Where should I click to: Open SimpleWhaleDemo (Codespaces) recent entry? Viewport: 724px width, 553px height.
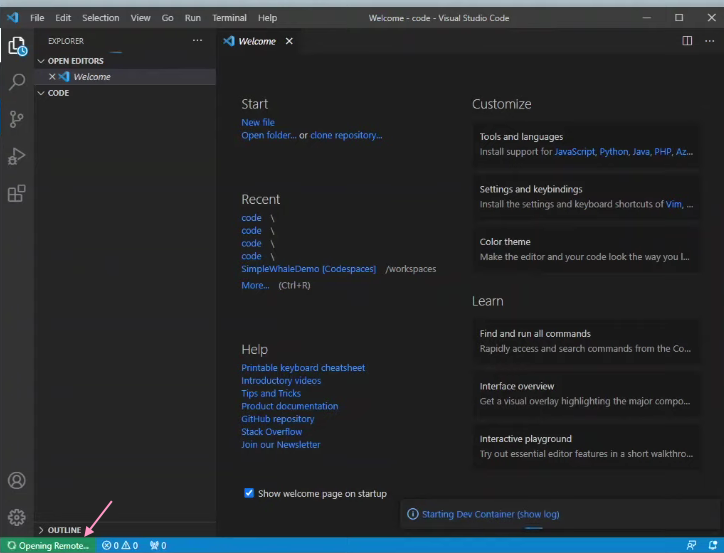point(308,269)
